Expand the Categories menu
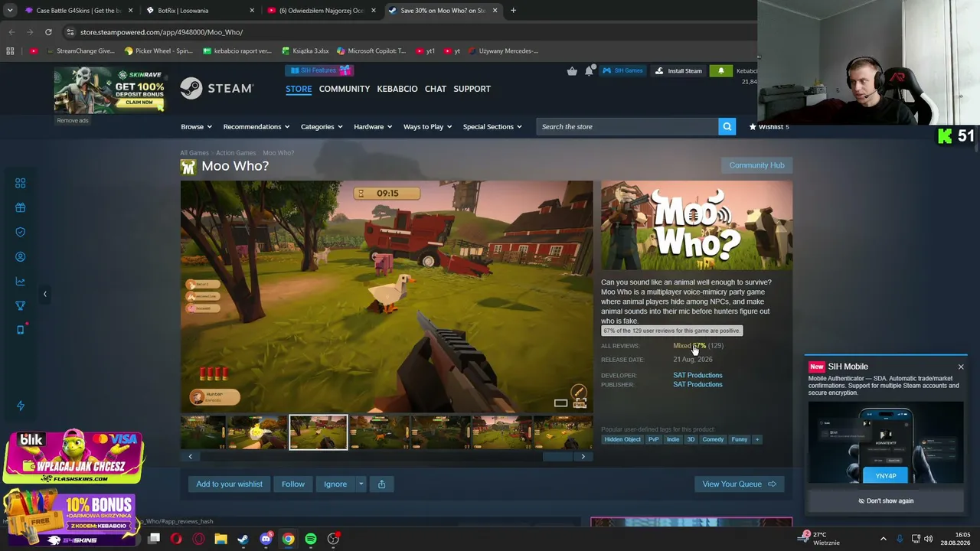Viewport: 980px width, 551px height. pos(322,127)
